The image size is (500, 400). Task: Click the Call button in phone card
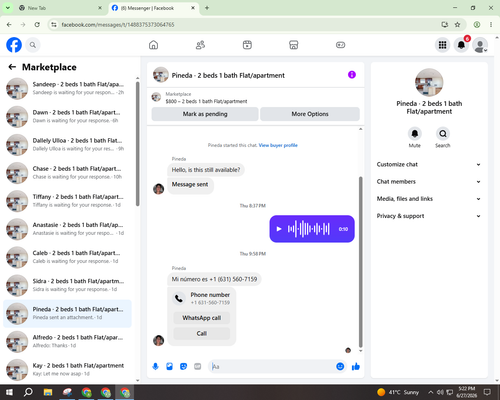[x=202, y=333]
